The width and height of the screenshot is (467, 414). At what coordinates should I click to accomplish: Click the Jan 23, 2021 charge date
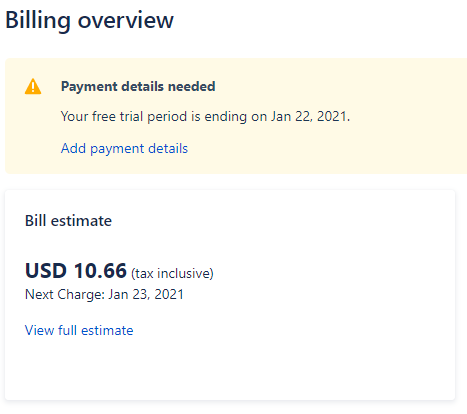click(x=146, y=294)
